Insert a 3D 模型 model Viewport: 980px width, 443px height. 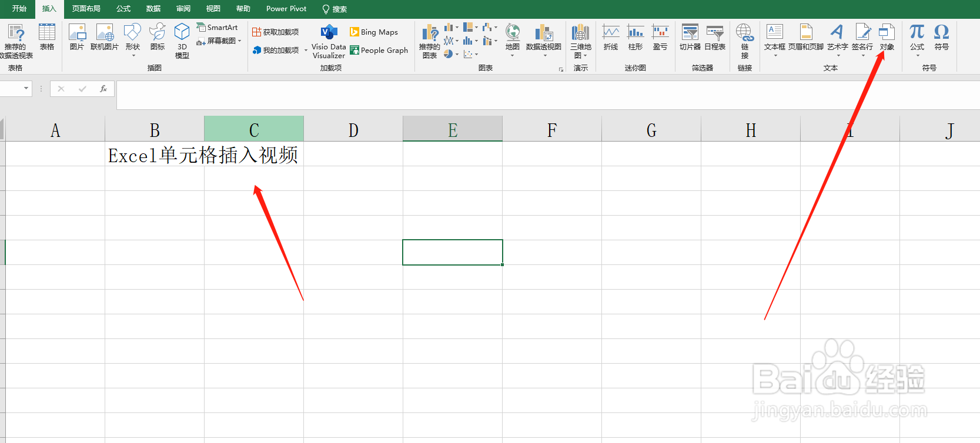(182, 41)
